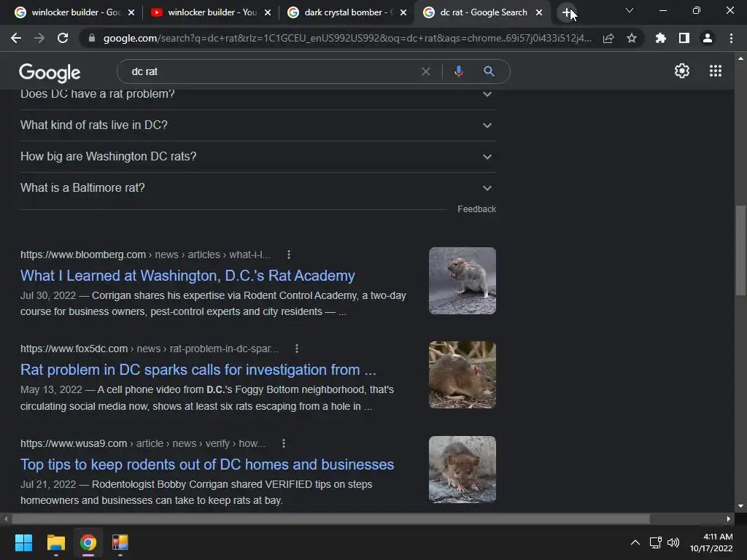Screen dimensions: 747x560
Task: Close the 'dc rat - Google Search' tab
Action: [539, 12]
